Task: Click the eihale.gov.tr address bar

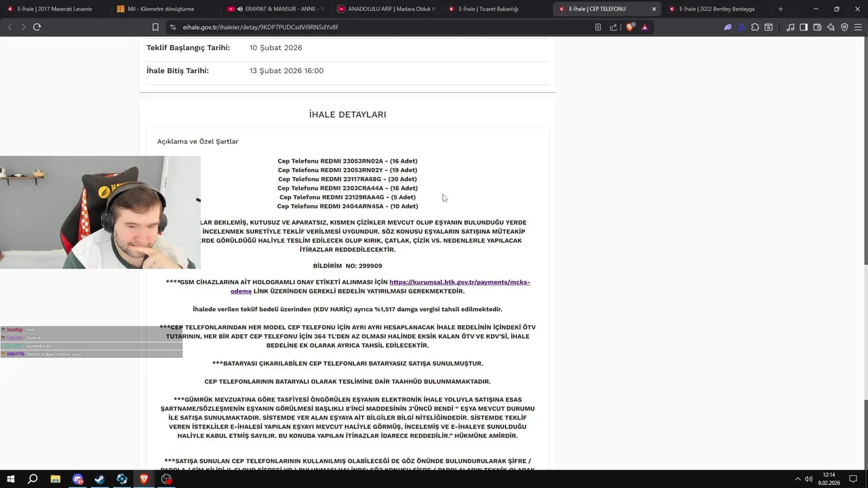Action: [x=380, y=27]
